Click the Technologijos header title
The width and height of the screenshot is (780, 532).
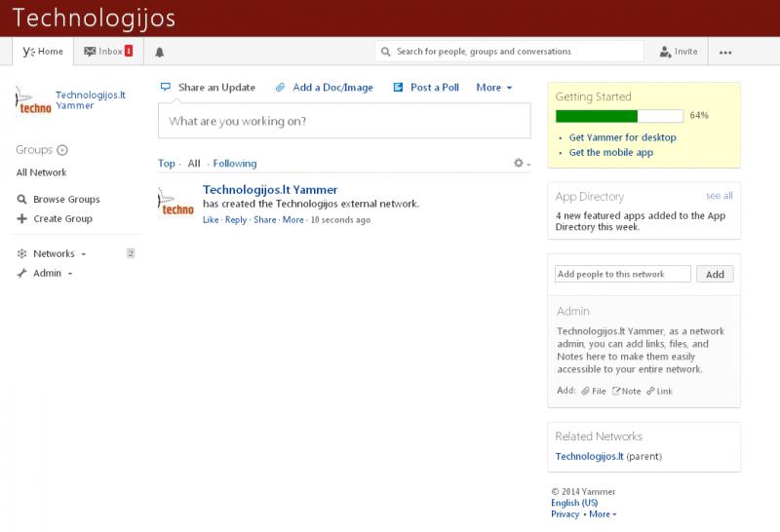pyautogui.click(x=94, y=18)
